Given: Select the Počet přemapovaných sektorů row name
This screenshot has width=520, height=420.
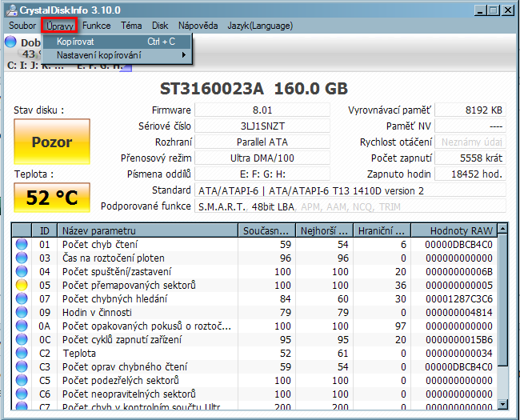Looking at the screenshot, I should 129,286.
